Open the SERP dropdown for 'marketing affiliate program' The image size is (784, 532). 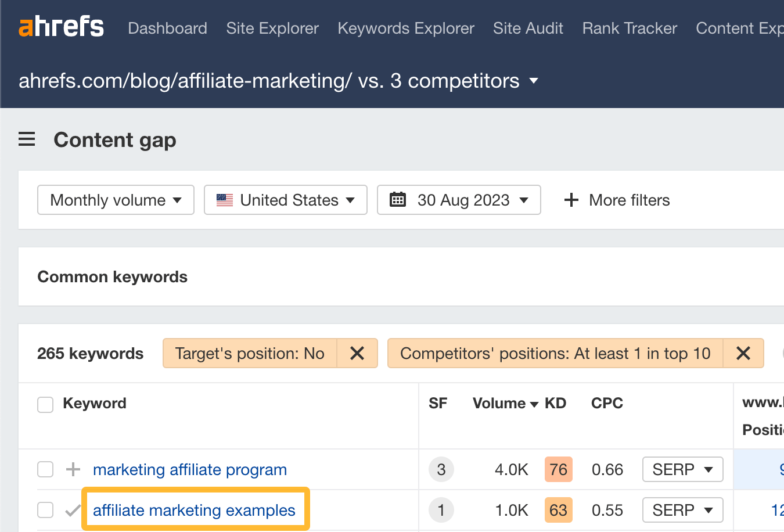point(682,469)
